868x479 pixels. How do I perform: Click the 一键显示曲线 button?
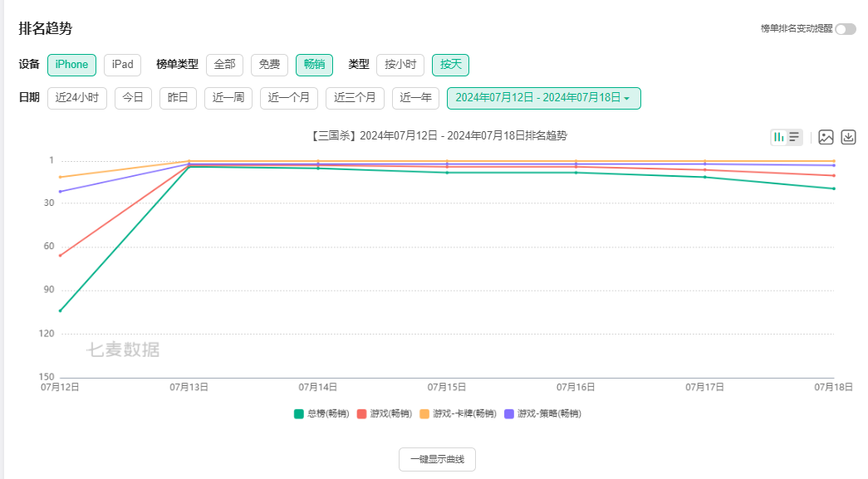tap(437, 459)
